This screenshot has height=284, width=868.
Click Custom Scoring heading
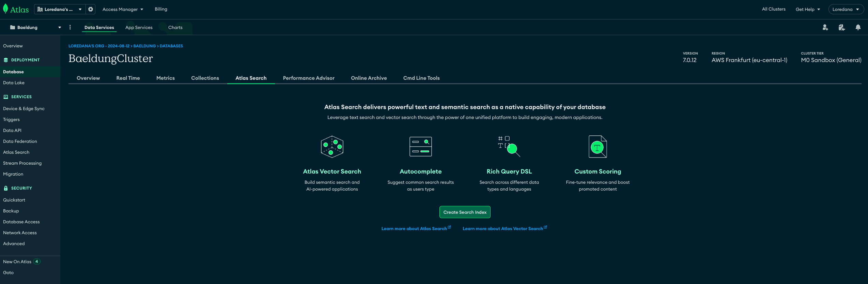click(x=598, y=171)
